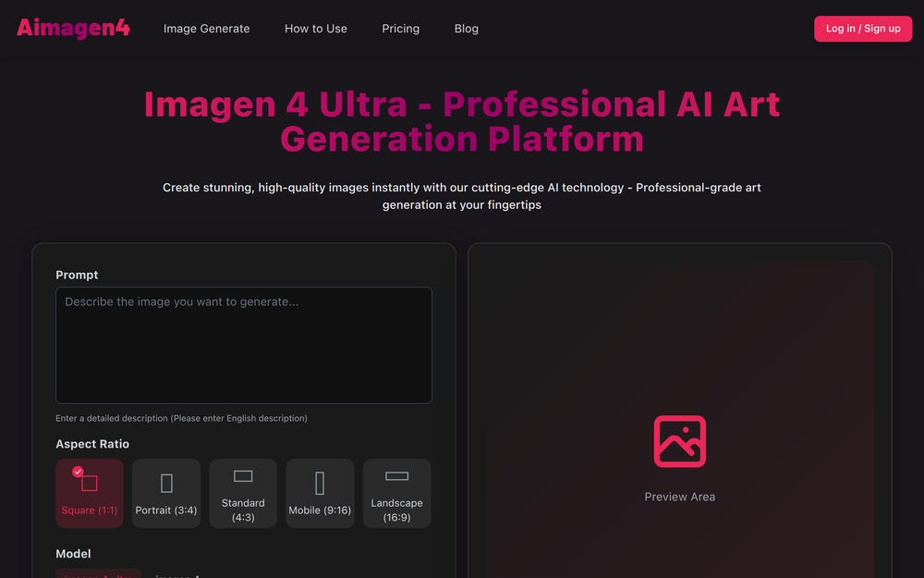This screenshot has height=578, width=924.
Task: Select the Square (1:1) ratio icon
Action: 89,482
